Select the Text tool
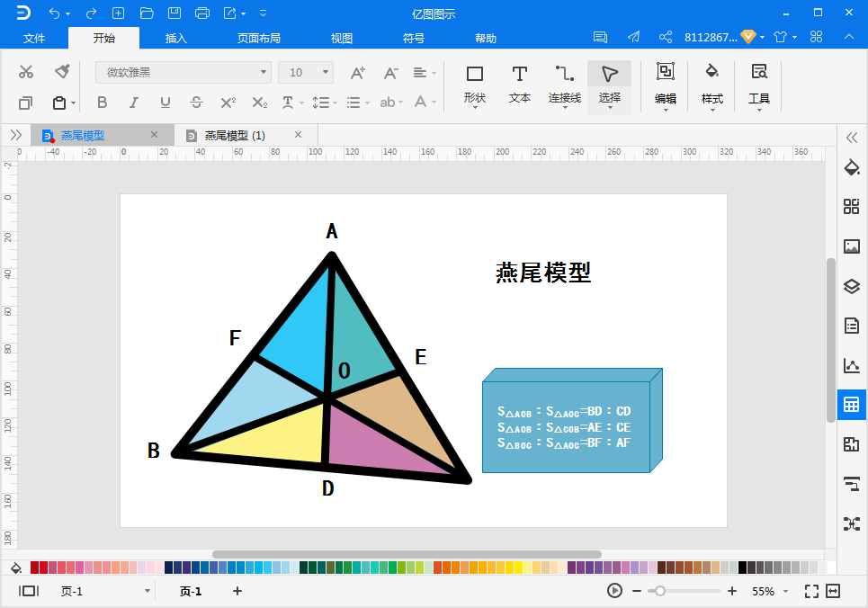The width and height of the screenshot is (868, 608). coord(520,83)
